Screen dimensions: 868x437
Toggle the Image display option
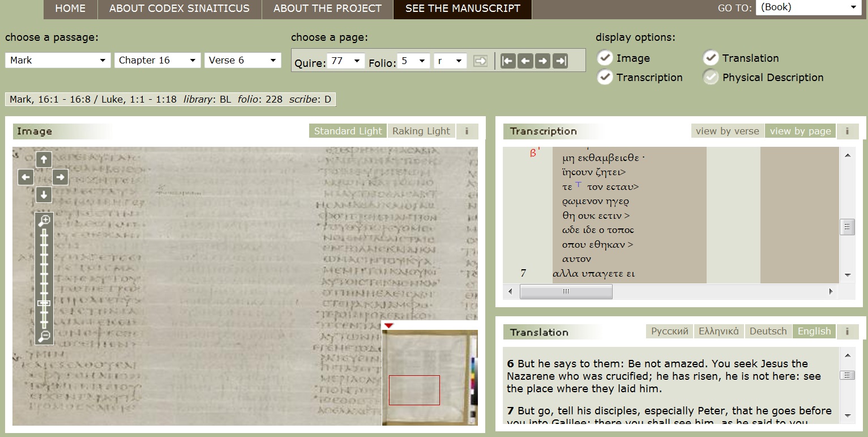point(605,58)
